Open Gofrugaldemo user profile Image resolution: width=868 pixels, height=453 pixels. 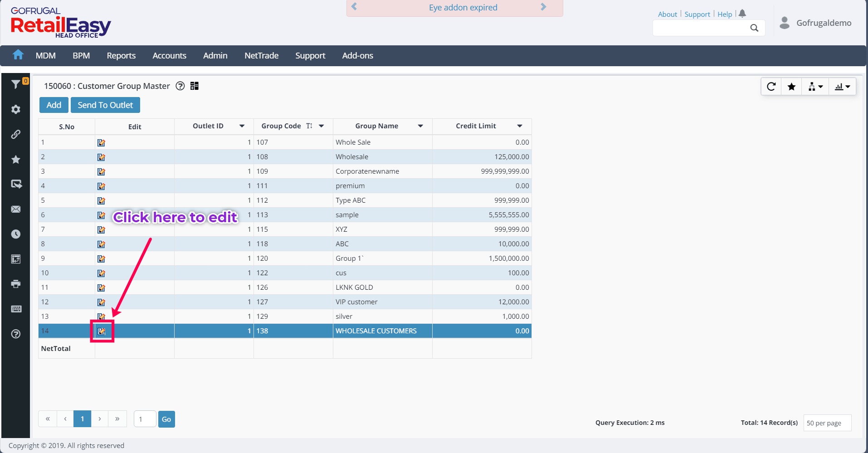point(815,23)
